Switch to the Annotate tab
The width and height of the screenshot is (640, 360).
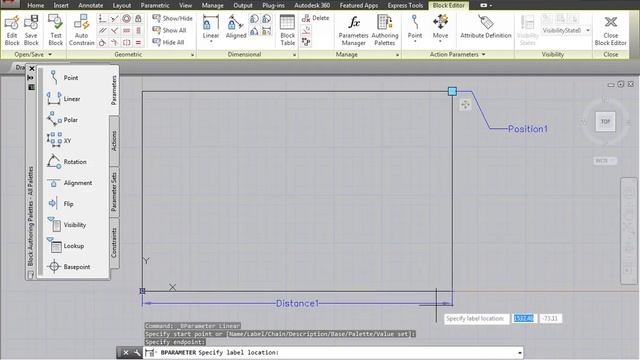(x=91, y=5)
